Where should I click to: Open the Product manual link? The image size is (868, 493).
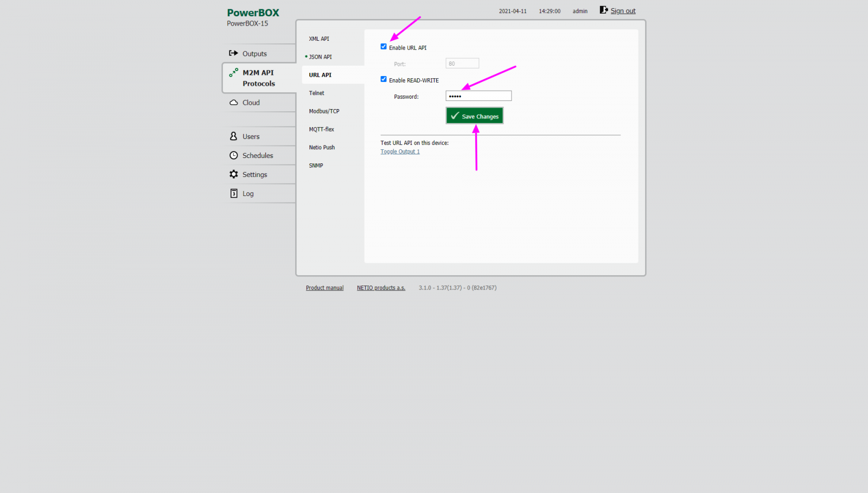(x=324, y=288)
